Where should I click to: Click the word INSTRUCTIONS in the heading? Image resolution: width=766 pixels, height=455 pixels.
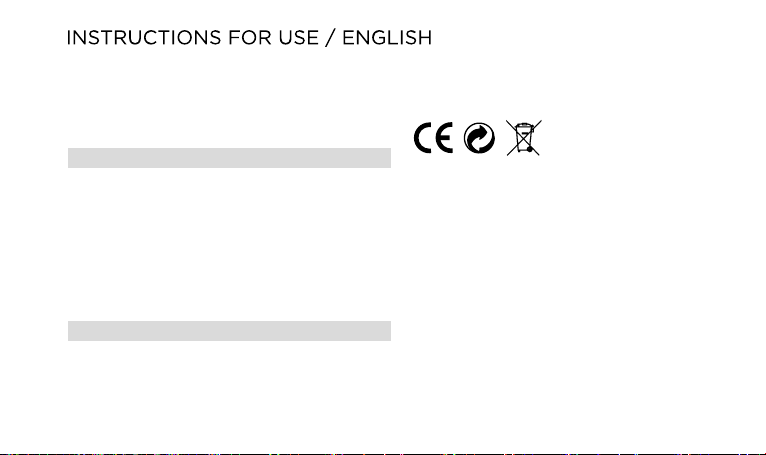tap(144, 38)
